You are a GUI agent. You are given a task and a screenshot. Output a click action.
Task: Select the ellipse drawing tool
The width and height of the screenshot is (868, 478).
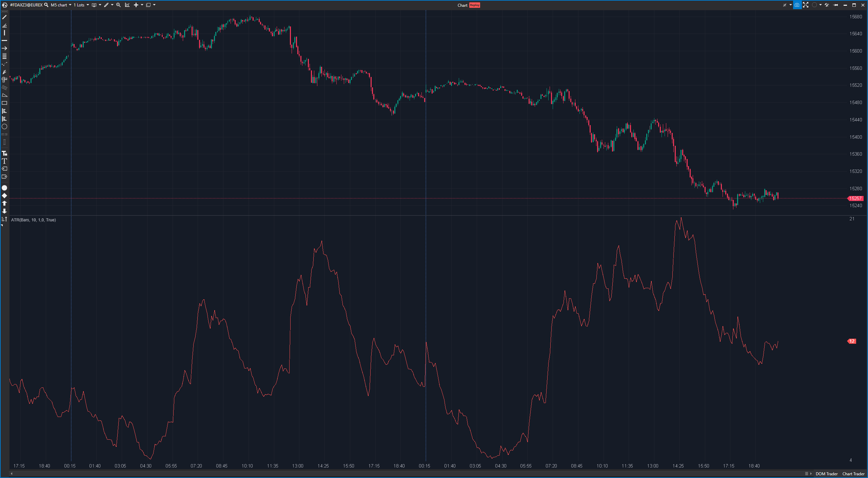click(4, 127)
